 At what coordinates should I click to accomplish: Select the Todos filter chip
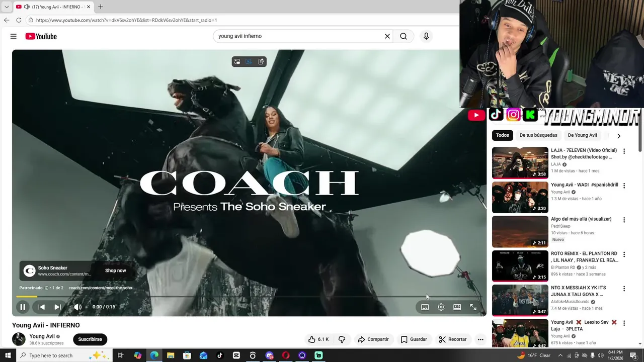pyautogui.click(x=502, y=135)
